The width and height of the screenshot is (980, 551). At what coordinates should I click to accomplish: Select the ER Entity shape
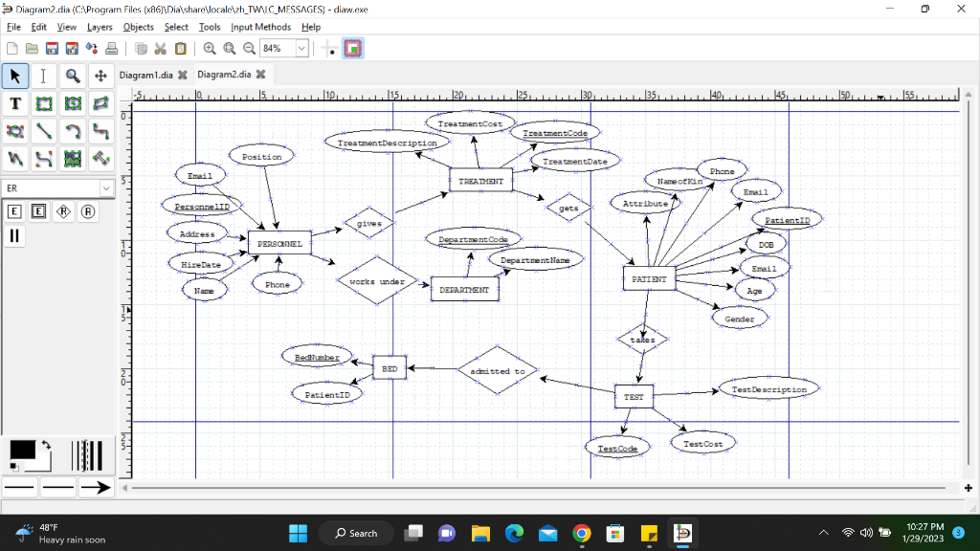(x=13, y=210)
